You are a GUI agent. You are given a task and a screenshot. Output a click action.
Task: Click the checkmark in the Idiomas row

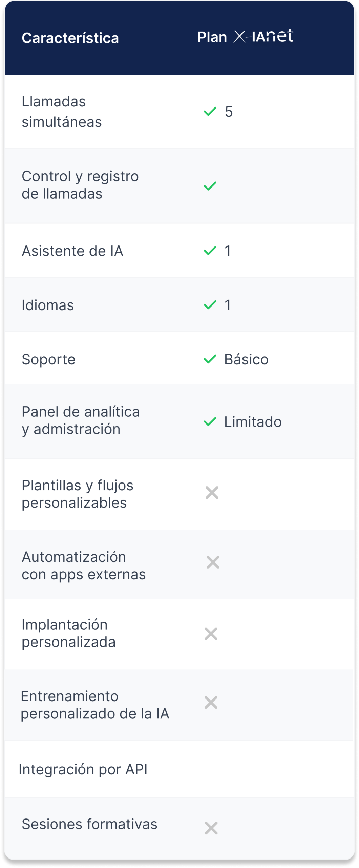(210, 305)
